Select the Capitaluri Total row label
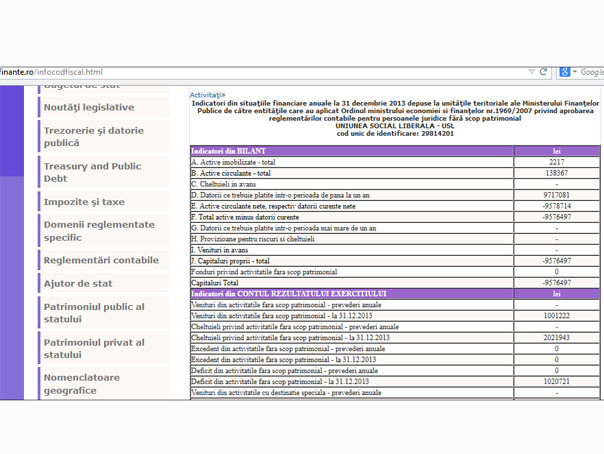The height and width of the screenshot is (454, 604). coord(215,283)
